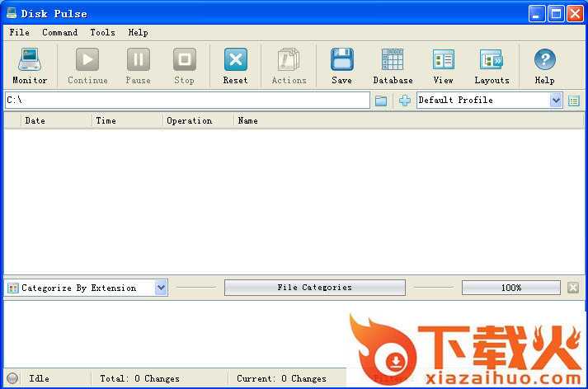Close the Disk Pulse window

(x=575, y=14)
